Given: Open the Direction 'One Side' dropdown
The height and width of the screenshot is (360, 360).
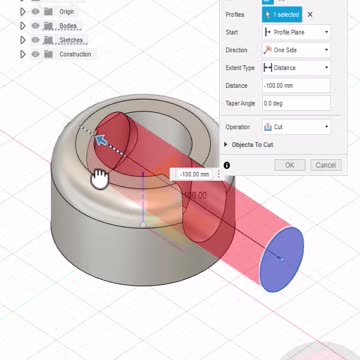Looking at the screenshot, I should [296, 50].
